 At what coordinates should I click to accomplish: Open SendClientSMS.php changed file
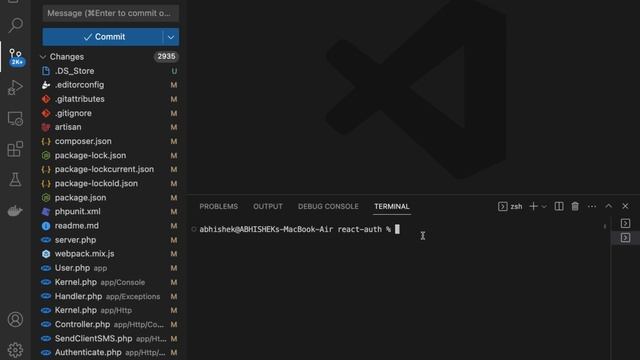109,338
